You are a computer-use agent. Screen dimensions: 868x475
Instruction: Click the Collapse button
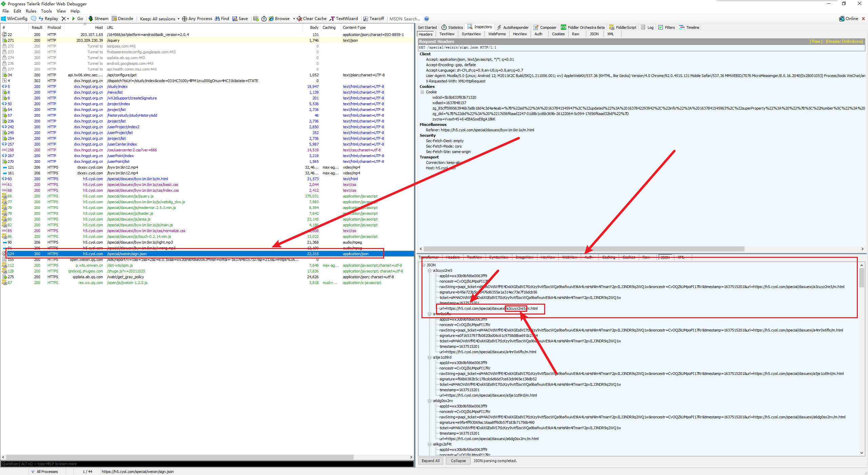[x=458, y=461]
